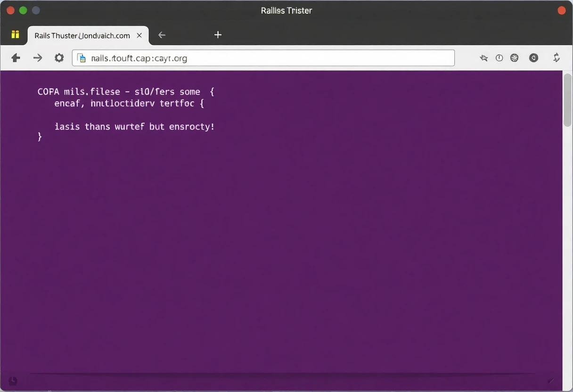Click the clock icon in the toolbar
The width and height of the screenshot is (573, 392).
pyautogui.click(x=499, y=58)
